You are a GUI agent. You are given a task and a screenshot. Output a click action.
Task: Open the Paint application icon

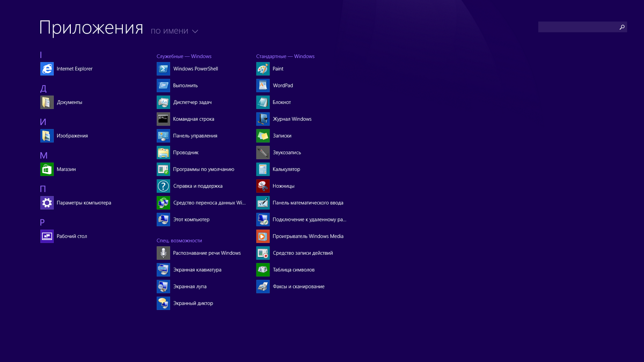tap(263, 69)
